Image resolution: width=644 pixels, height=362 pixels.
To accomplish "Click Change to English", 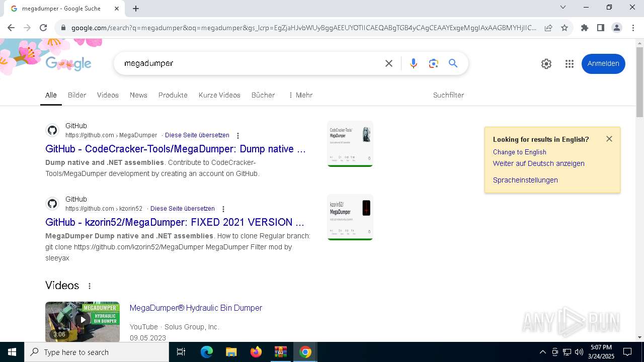I will (x=520, y=152).
